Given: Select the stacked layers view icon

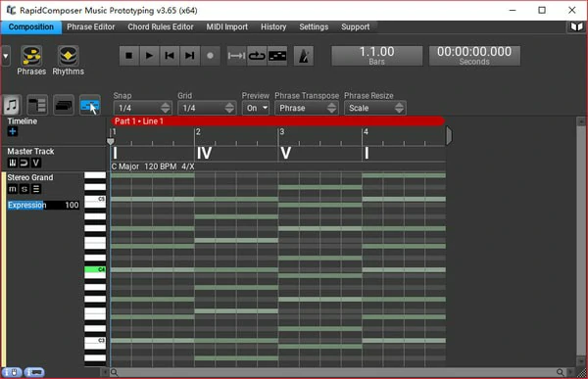Looking at the screenshot, I should pos(64,105).
